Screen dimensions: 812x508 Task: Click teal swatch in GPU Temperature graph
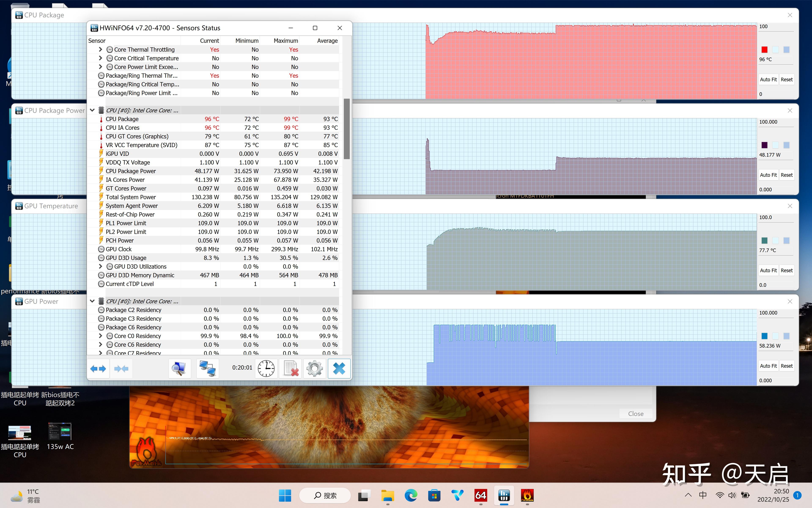click(764, 241)
